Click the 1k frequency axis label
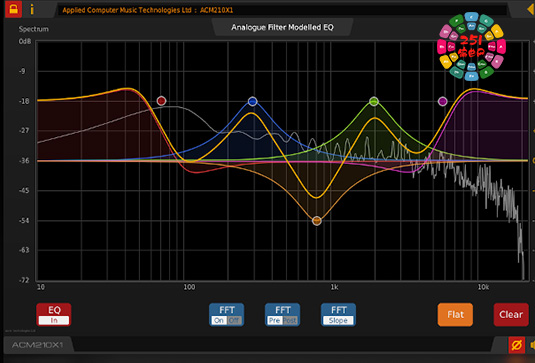 point(334,287)
